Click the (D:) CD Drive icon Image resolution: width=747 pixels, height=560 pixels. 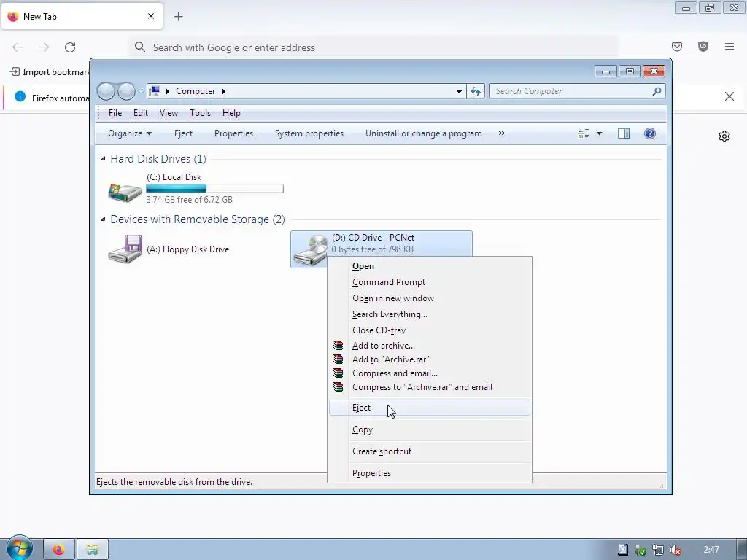310,250
